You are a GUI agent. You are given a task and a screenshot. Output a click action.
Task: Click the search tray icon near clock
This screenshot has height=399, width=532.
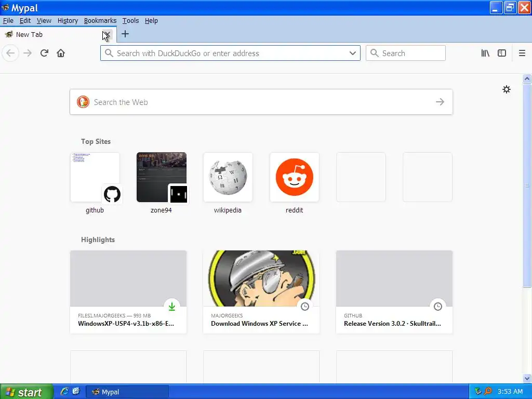[x=487, y=392]
